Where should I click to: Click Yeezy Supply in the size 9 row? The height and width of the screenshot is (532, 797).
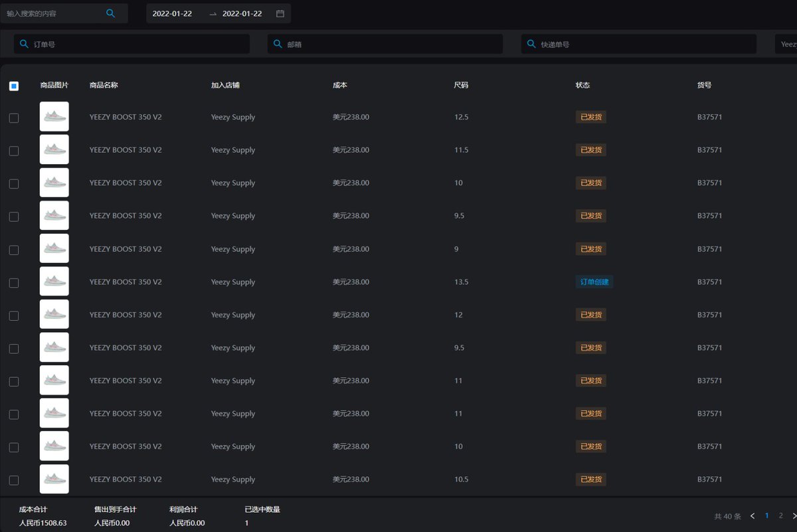[x=233, y=249]
